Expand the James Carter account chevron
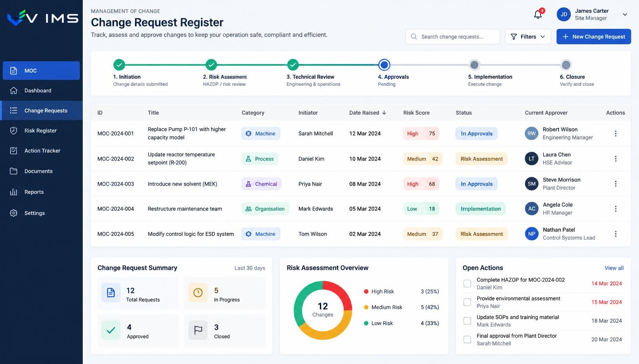This screenshot has height=364, width=639. 625,14
